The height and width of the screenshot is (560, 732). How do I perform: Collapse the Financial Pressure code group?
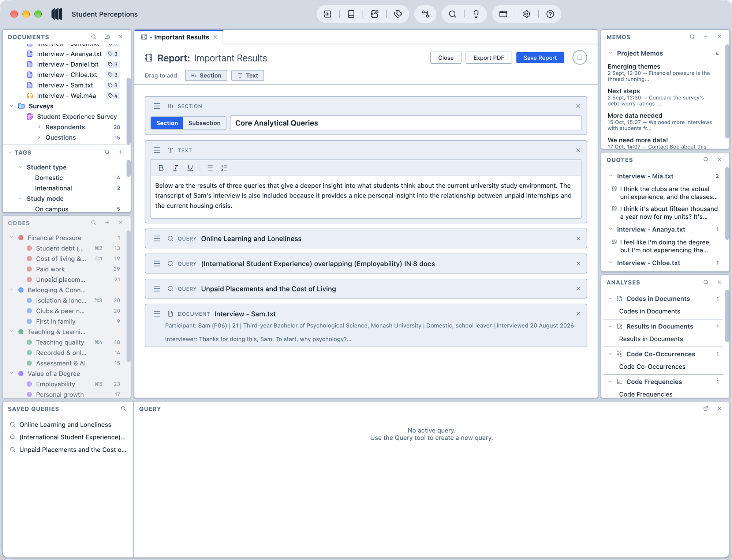[x=11, y=238]
